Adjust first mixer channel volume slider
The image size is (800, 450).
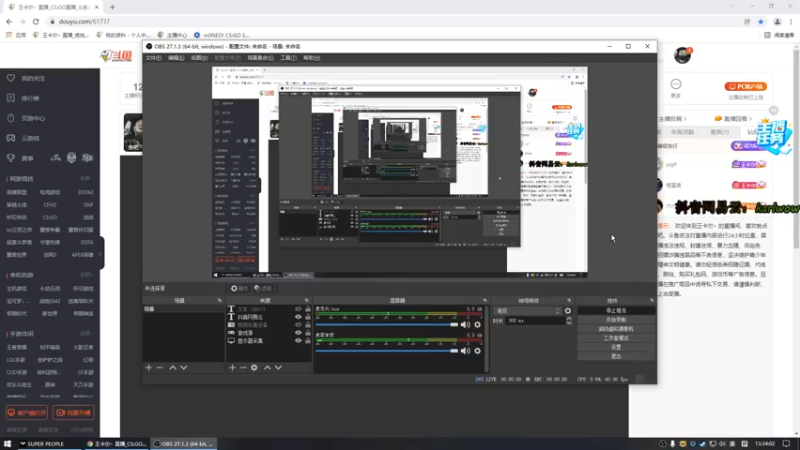[x=387, y=324]
